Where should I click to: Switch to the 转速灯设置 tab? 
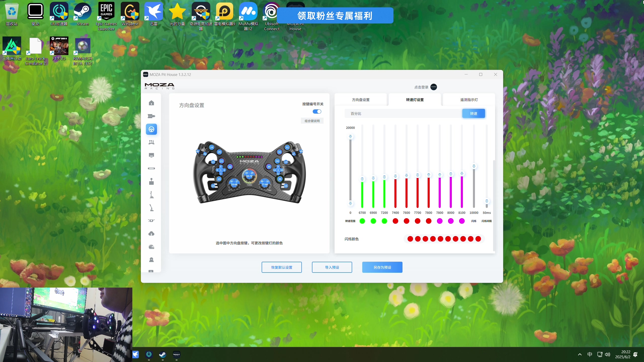click(x=415, y=100)
